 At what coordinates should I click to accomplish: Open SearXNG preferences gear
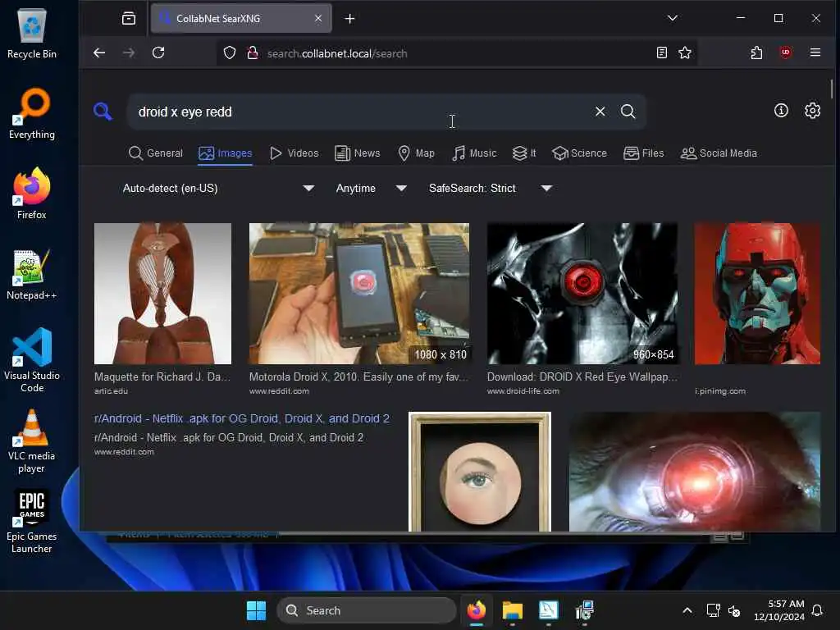(x=812, y=111)
